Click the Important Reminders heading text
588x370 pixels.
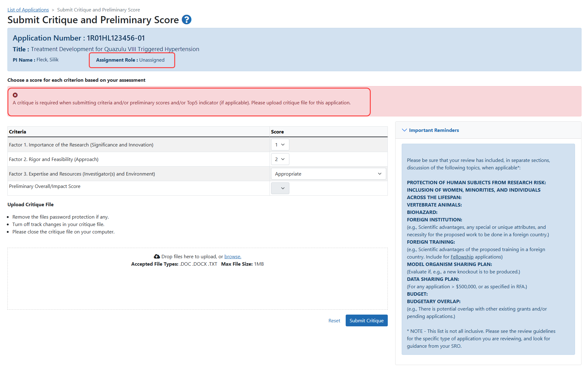(x=434, y=130)
